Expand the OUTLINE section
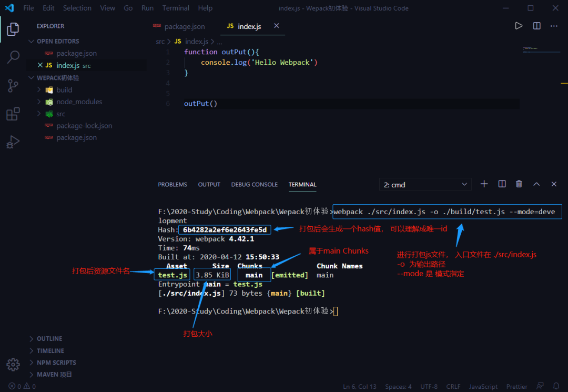This screenshot has width=568, height=392. click(x=49, y=339)
